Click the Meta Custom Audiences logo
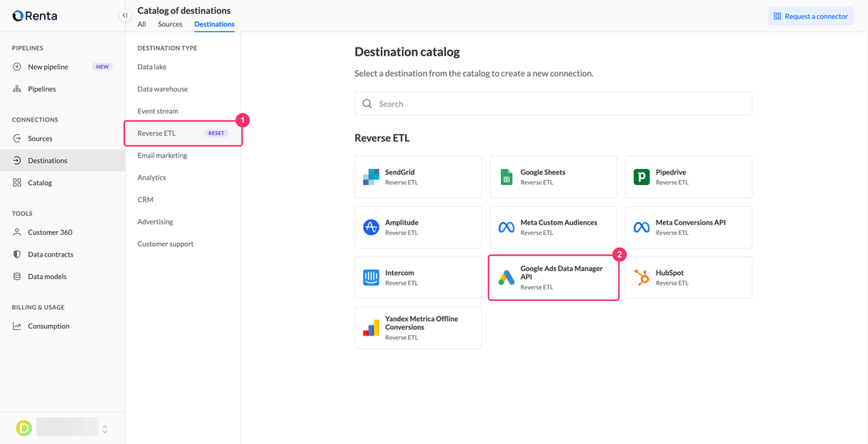The image size is (868, 444). coord(506,228)
